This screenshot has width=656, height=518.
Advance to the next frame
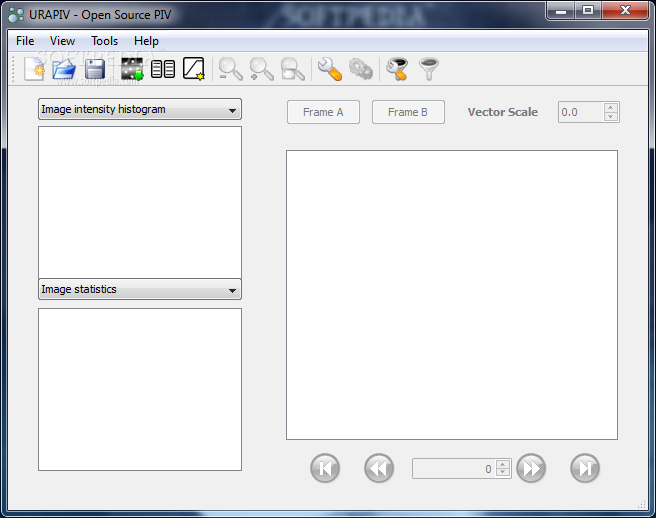(x=531, y=468)
